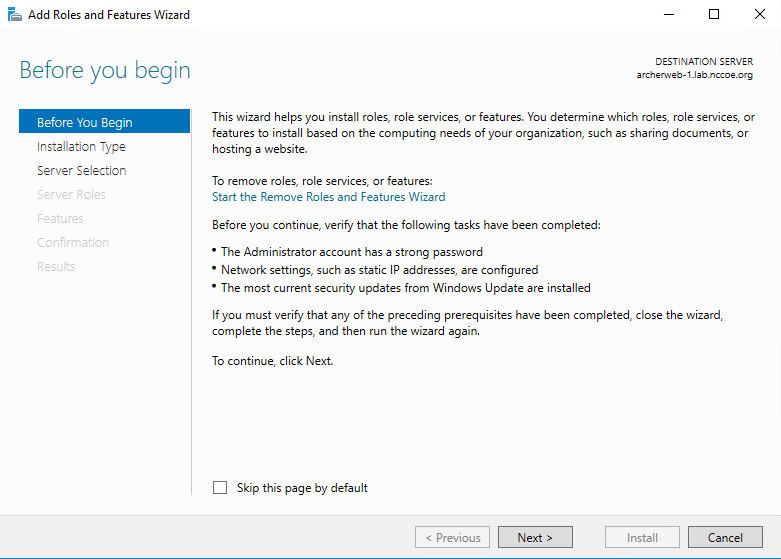Close the wizard with the X icon
The width and height of the screenshot is (781, 559).
pos(760,14)
